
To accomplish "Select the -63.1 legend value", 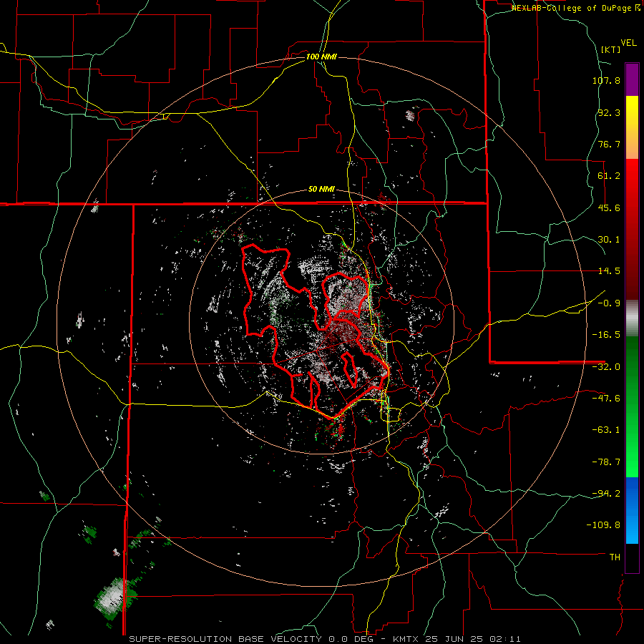I will (606, 430).
